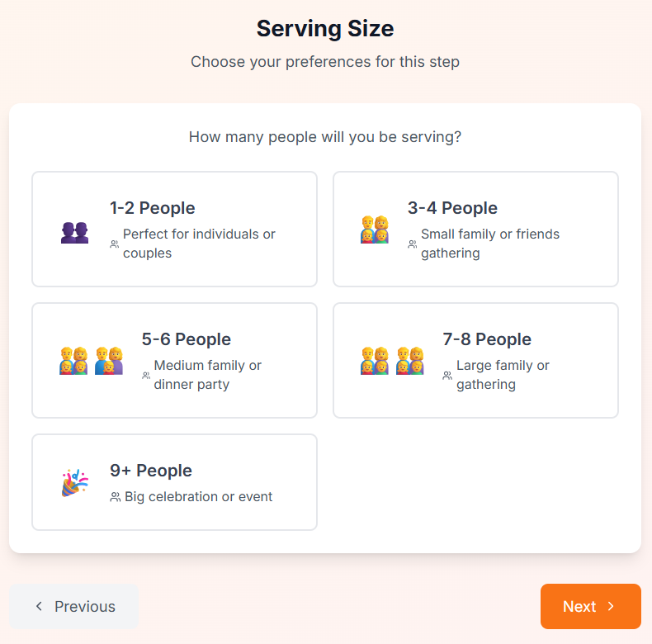Click the small people icon beside 'Big celebration'

tap(115, 498)
